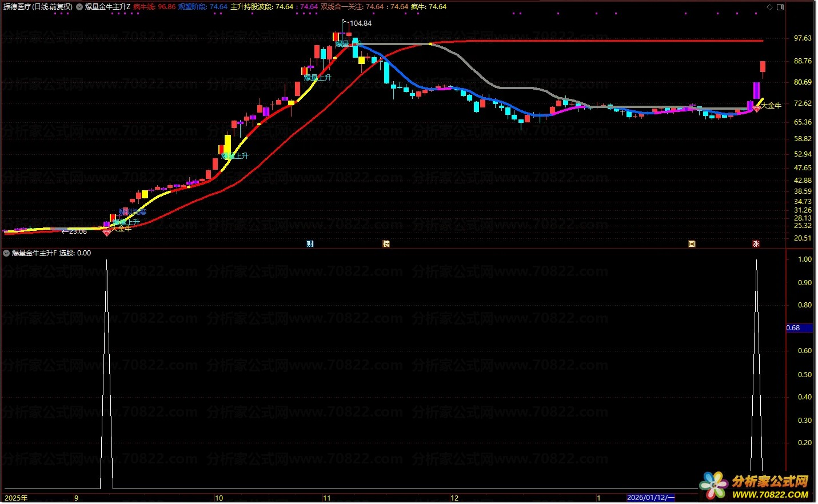This screenshot has height=504, width=818.
Task: Click the 财 finance event marker
Action: click(x=310, y=244)
